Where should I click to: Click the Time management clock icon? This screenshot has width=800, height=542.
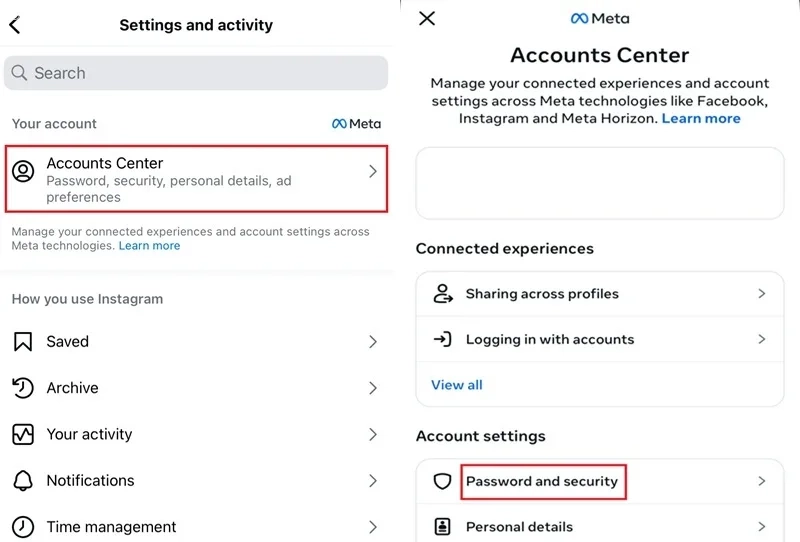(23, 527)
